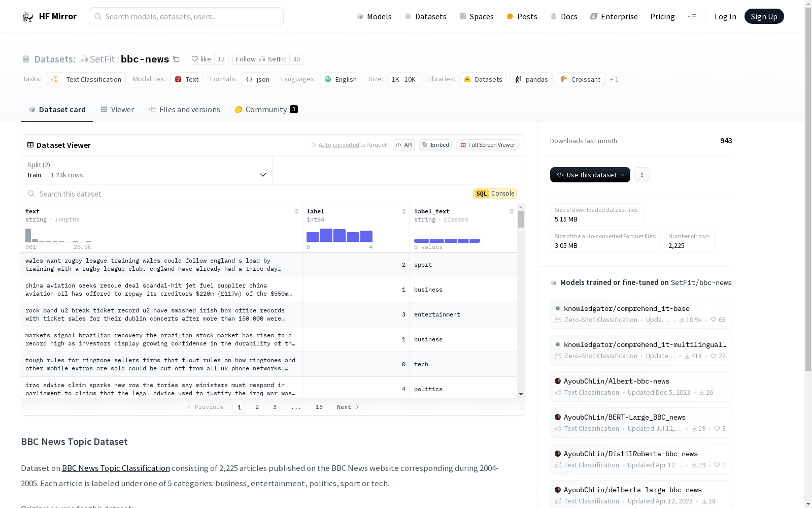The height and width of the screenshot is (508, 812).
Task: Open knowledgator/comprehend_it-base model card
Action: (641, 314)
